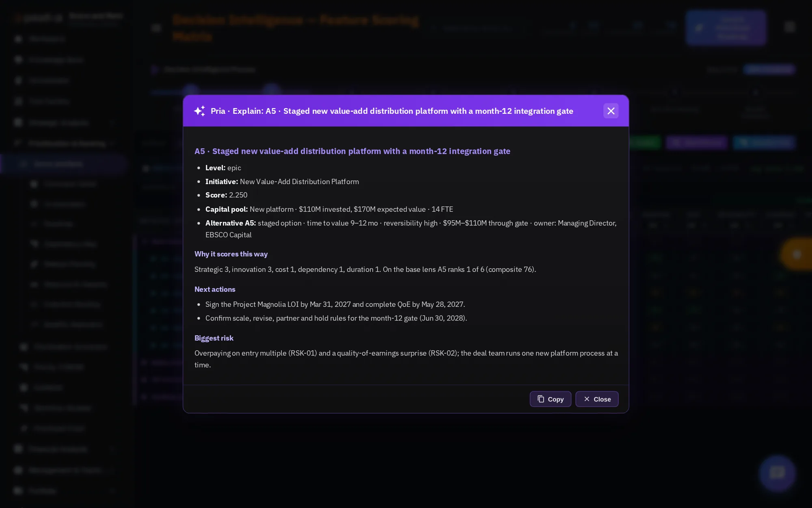Click the orange floating action button at right edge
Image resolution: width=812 pixels, height=508 pixels.
point(796,254)
